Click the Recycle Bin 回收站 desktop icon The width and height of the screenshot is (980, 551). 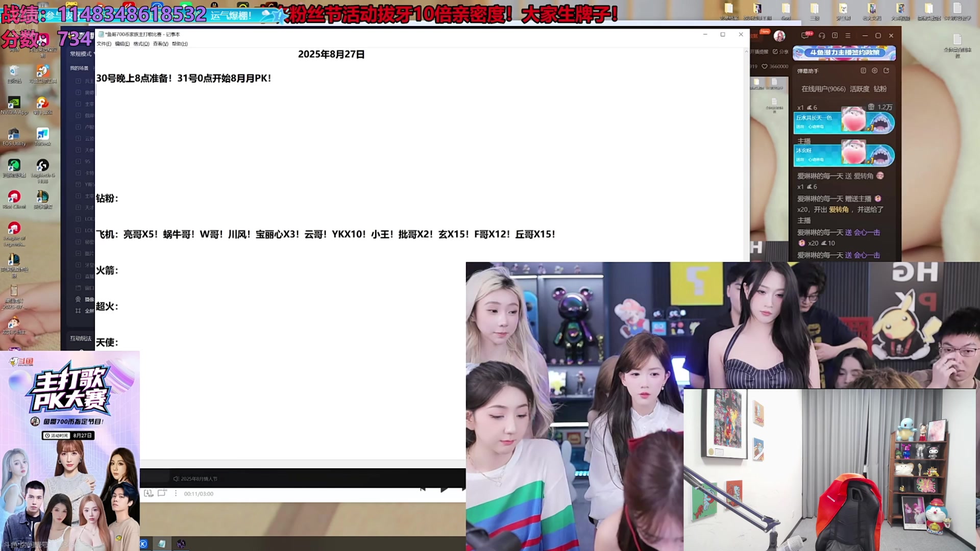click(14, 74)
